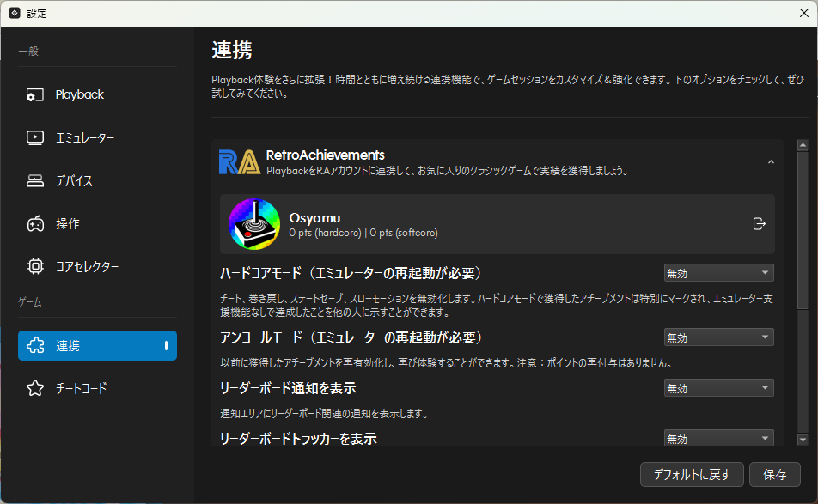Open the リーダーボードトラッカーを表示 dropdown

[x=718, y=438]
